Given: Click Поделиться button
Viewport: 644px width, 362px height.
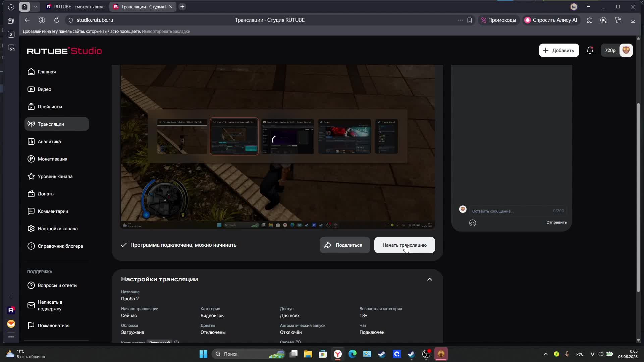Looking at the screenshot, I should pyautogui.click(x=345, y=245).
